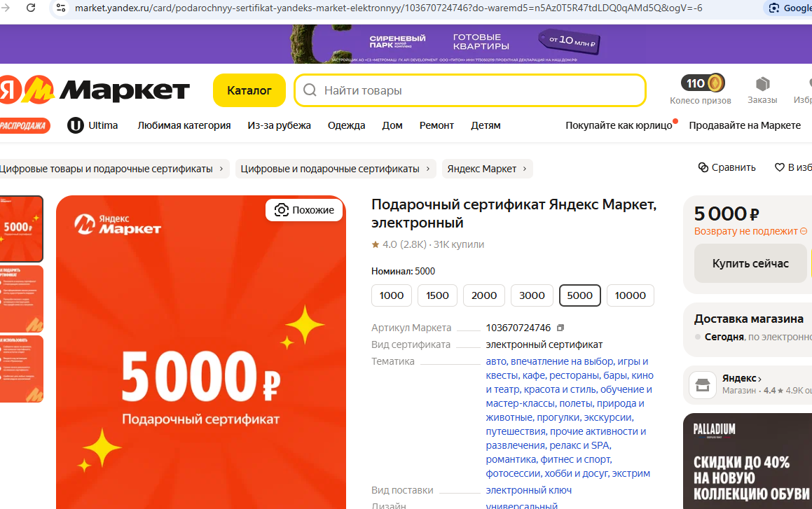Click the Ultima logo icon

[76, 125]
